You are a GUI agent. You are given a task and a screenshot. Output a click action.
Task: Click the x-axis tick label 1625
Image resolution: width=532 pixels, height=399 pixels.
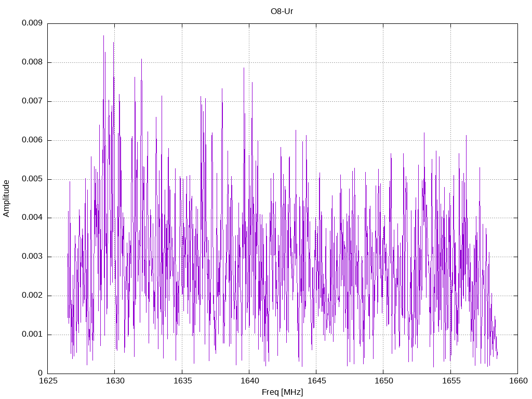click(x=48, y=381)
